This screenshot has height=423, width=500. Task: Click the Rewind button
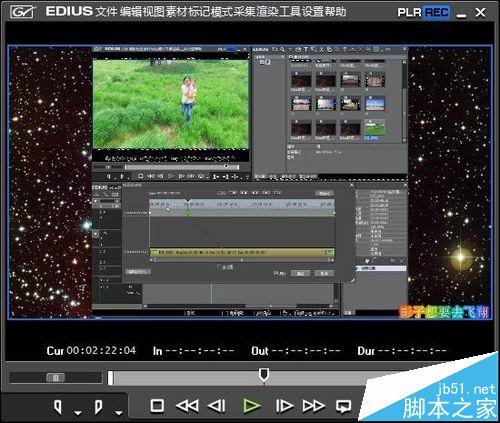tap(187, 406)
